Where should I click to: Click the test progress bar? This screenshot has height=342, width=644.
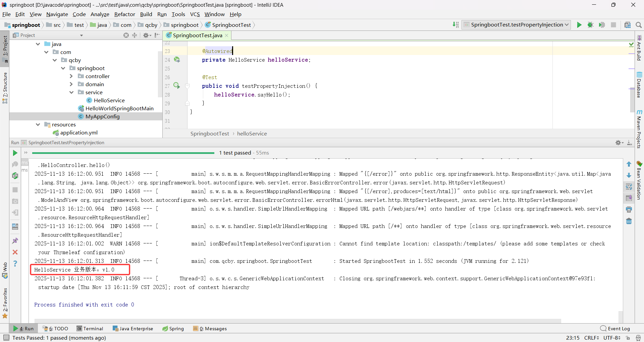coord(123,153)
